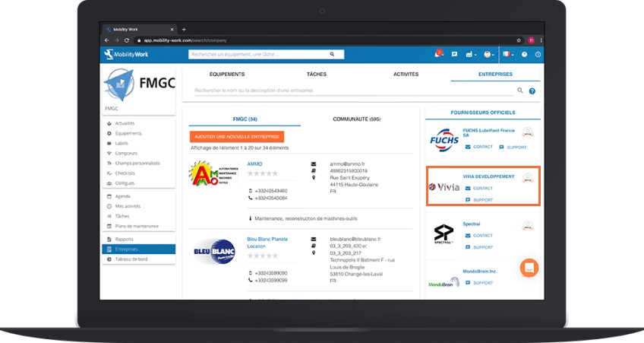Click the browser reload button
This screenshot has height=343, width=644.
pos(127,40)
